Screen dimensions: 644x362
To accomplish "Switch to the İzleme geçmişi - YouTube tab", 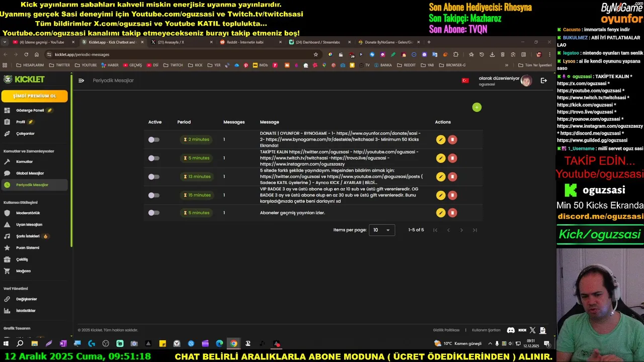I will point(43,42).
